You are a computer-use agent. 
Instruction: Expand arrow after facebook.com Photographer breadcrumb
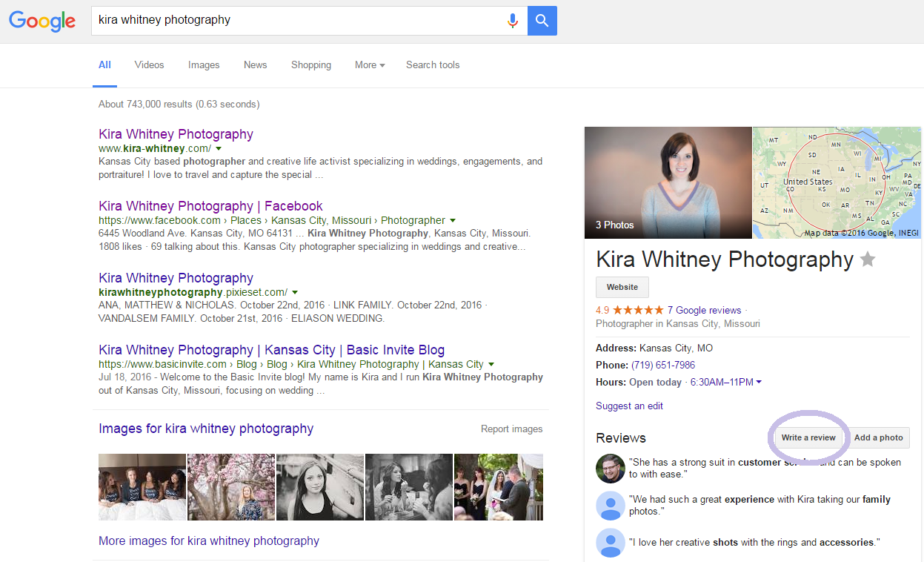tap(452, 221)
